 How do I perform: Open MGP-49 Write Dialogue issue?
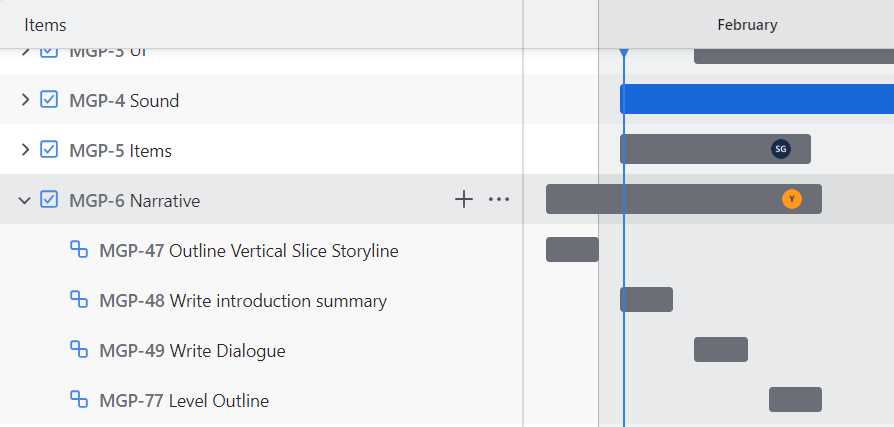[192, 351]
